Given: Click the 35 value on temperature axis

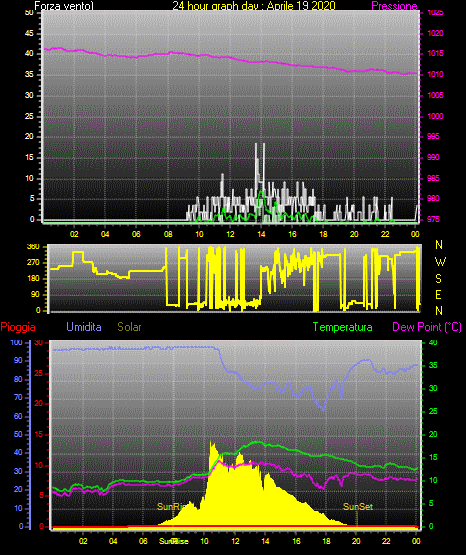Looking at the screenshot, I should click(433, 365).
